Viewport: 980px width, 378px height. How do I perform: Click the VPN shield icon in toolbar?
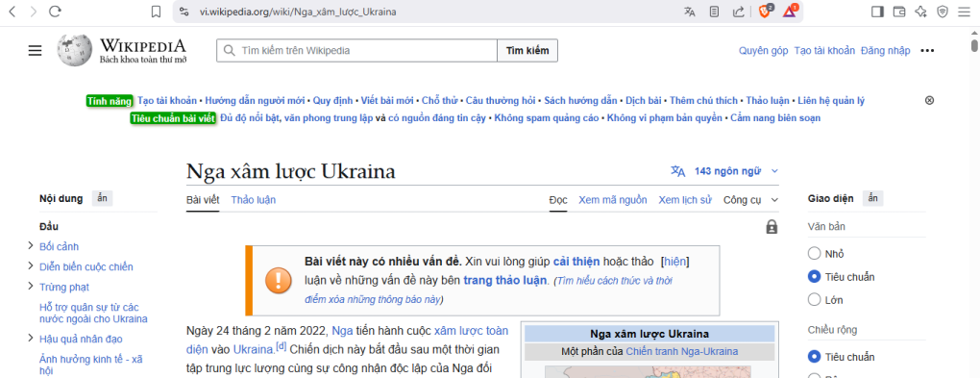943,12
